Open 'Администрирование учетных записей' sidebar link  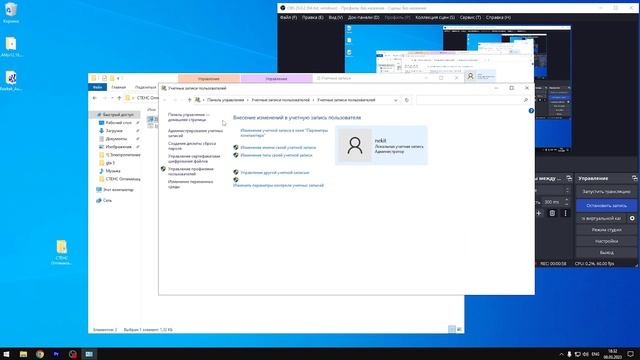tap(196, 133)
